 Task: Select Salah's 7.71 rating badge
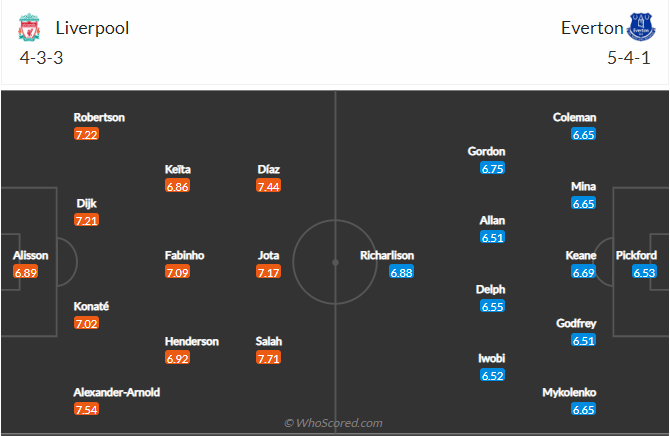tap(269, 358)
